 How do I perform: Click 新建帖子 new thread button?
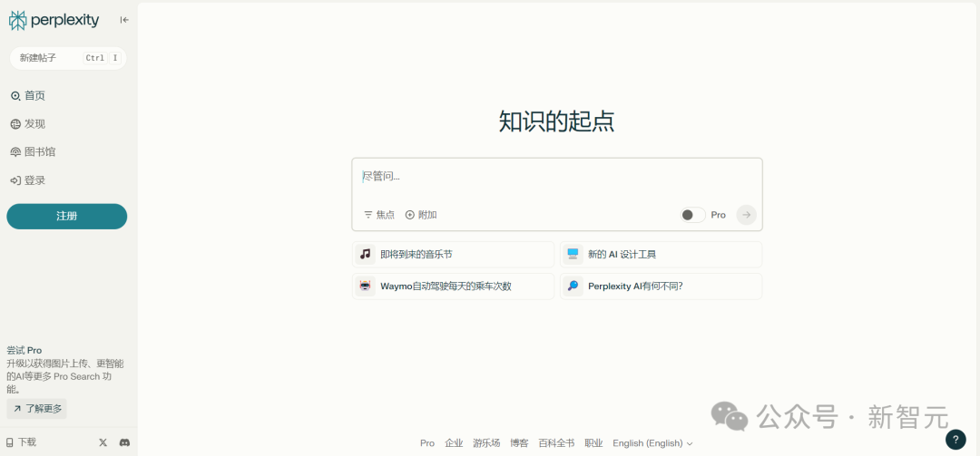tap(67, 58)
